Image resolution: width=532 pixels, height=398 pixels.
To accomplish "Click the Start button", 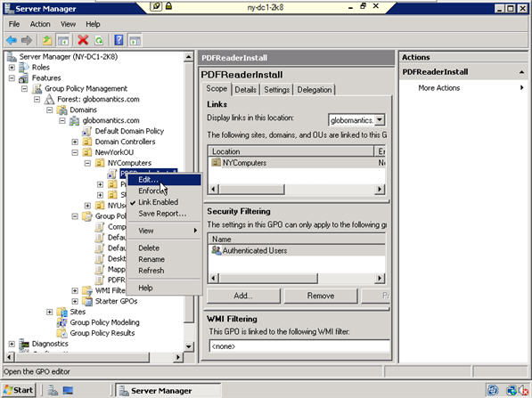I will pyautogui.click(x=19, y=390).
